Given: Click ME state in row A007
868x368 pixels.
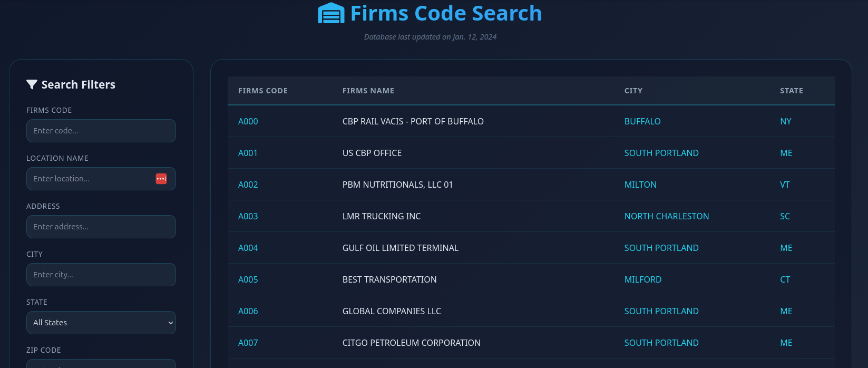Looking at the screenshot, I should click(x=786, y=343).
